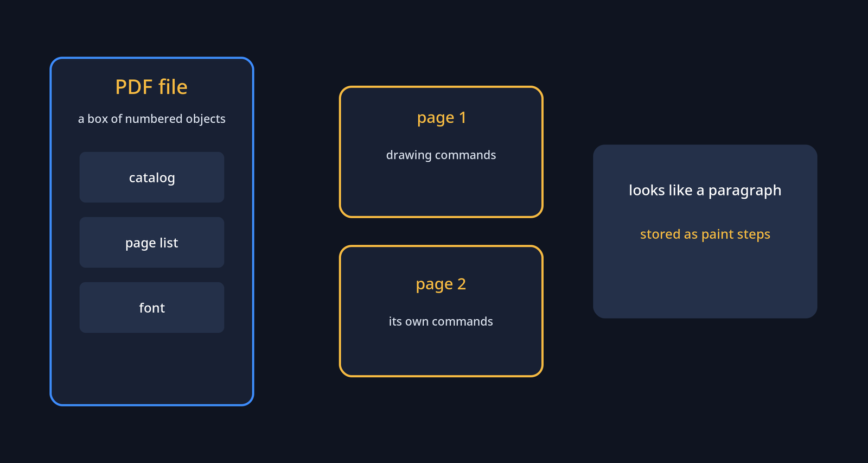Click 'a box of numbered objects' subtitle
Screen dimensions: 868x463
coord(152,119)
